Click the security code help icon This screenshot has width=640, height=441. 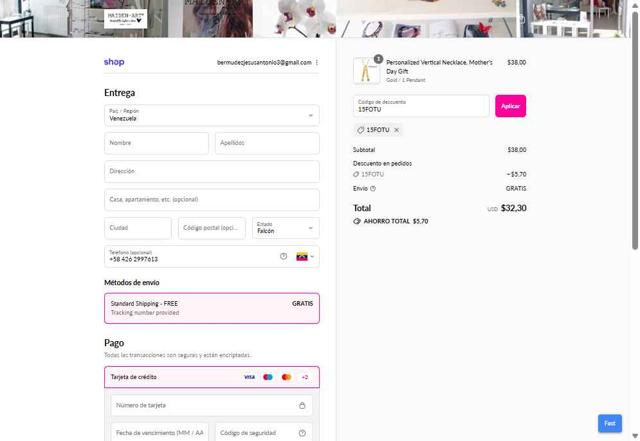click(302, 433)
